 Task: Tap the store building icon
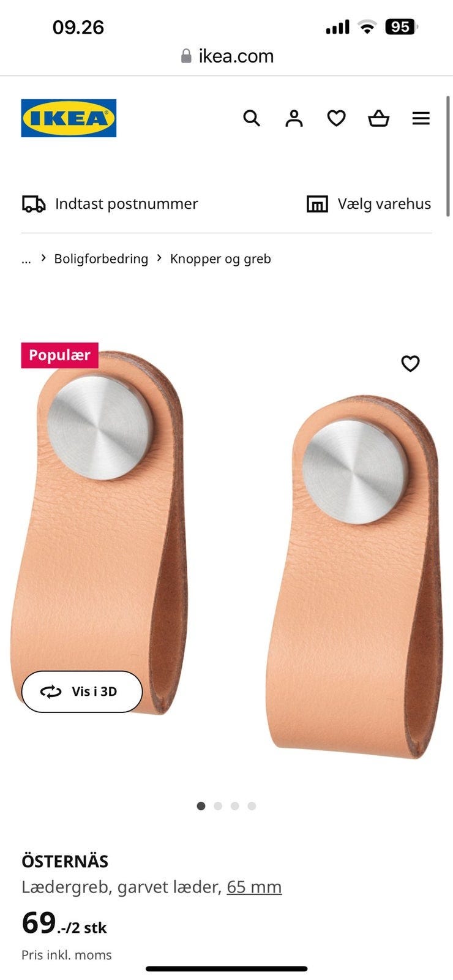point(317,204)
